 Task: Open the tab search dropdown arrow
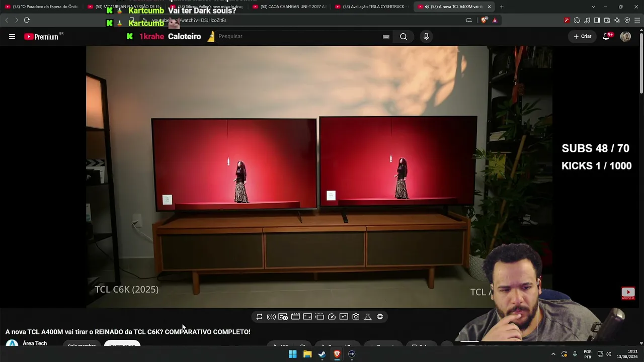coord(593,7)
